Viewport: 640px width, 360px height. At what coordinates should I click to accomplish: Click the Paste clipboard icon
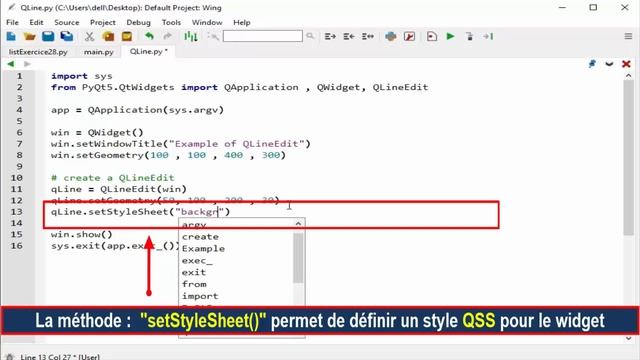click(x=127, y=37)
